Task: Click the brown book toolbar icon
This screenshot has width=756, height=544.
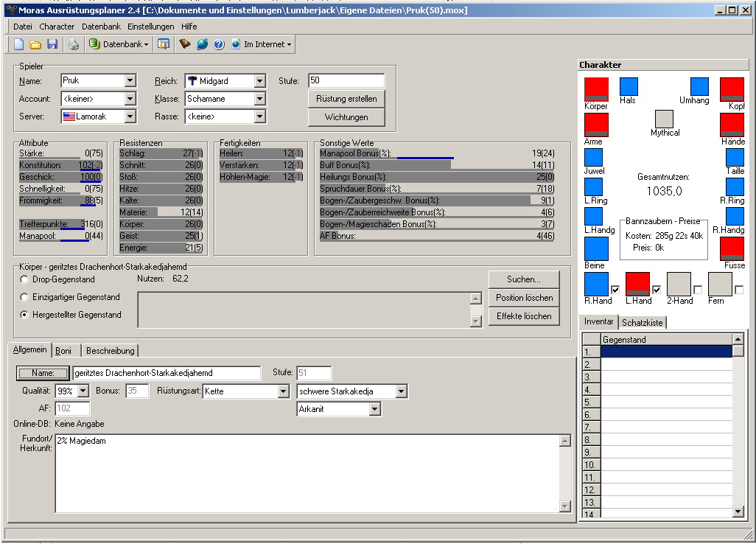Action: [x=185, y=44]
